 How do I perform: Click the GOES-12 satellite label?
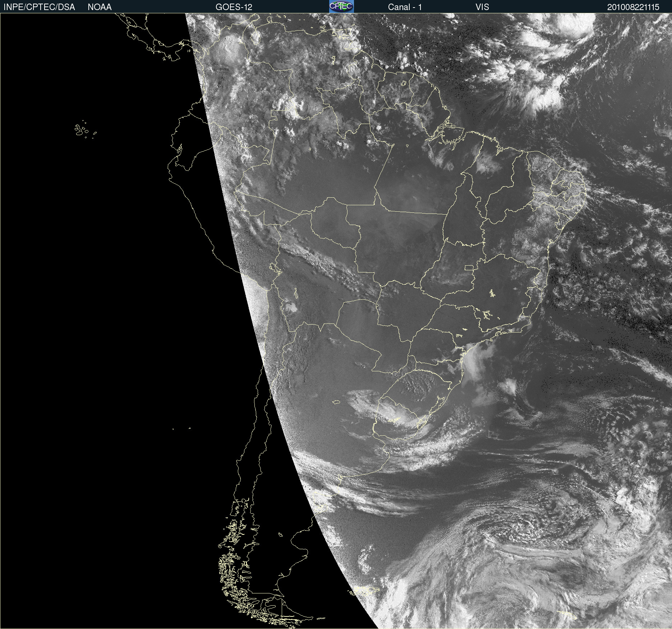click(x=234, y=7)
